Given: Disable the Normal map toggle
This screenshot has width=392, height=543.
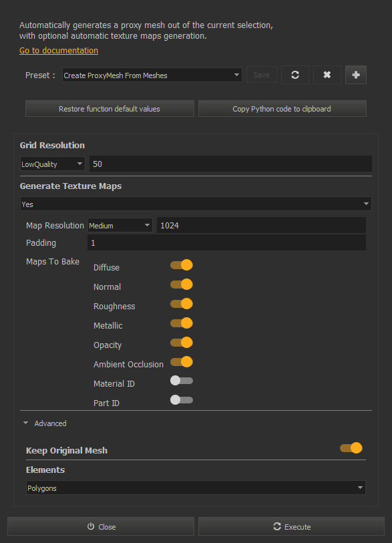Looking at the screenshot, I should (x=182, y=285).
